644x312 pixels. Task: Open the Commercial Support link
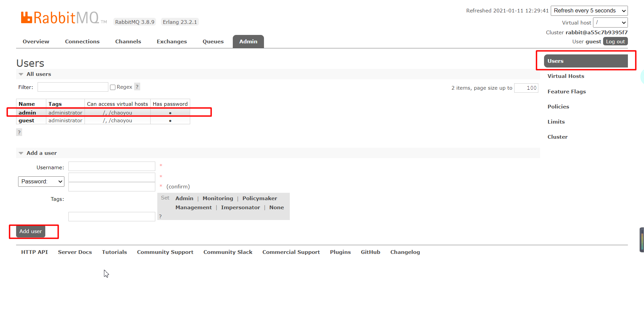(x=291, y=252)
